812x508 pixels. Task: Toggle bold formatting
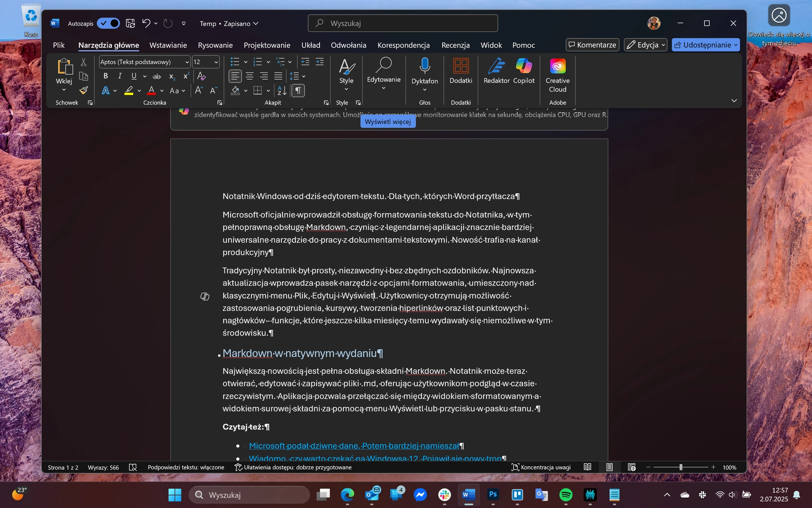click(x=106, y=76)
